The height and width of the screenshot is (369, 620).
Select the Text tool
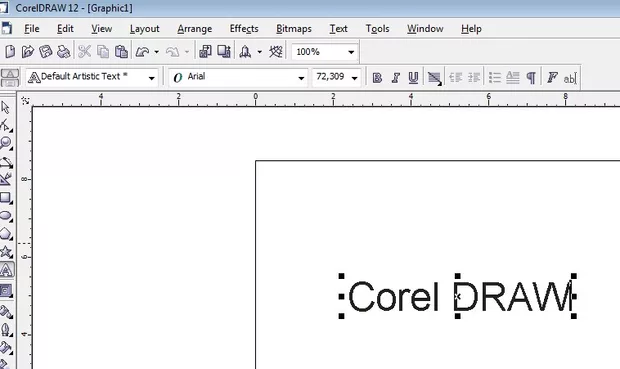(6, 270)
